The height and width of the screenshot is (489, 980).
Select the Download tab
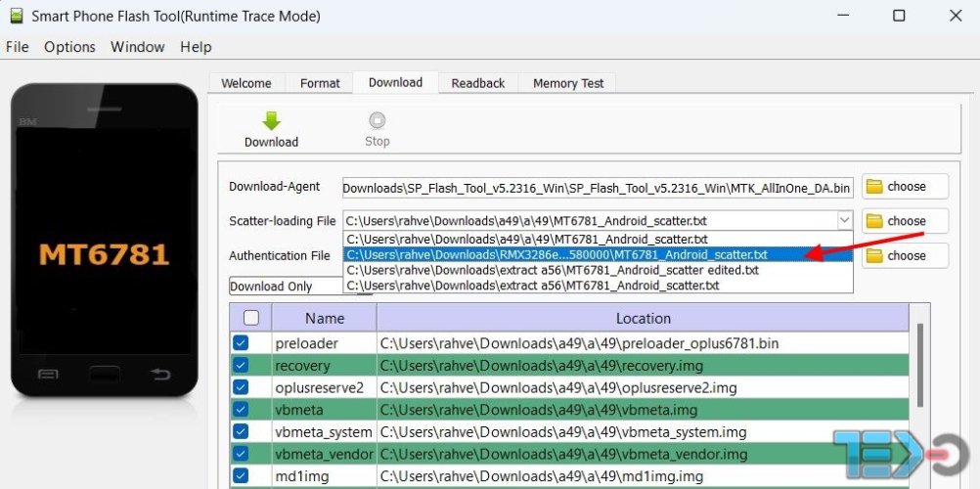pyautogui.click(x=396, y=82)
